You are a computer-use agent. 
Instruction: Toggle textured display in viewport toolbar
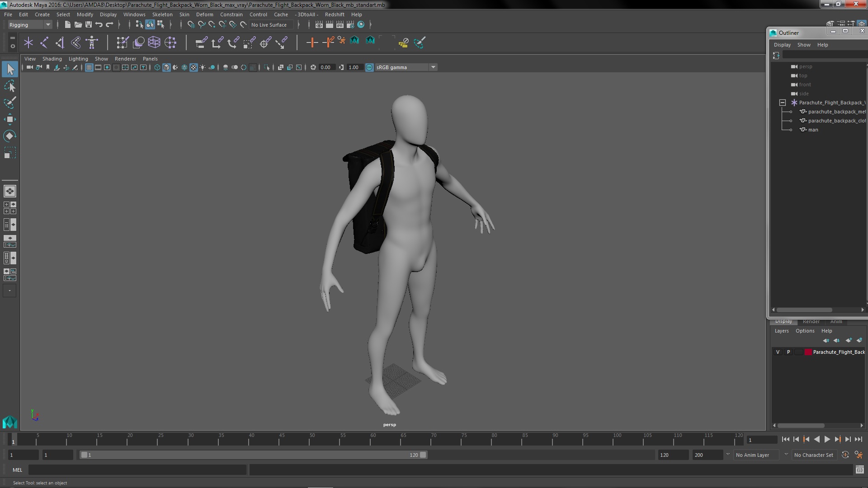pos(193,67)
